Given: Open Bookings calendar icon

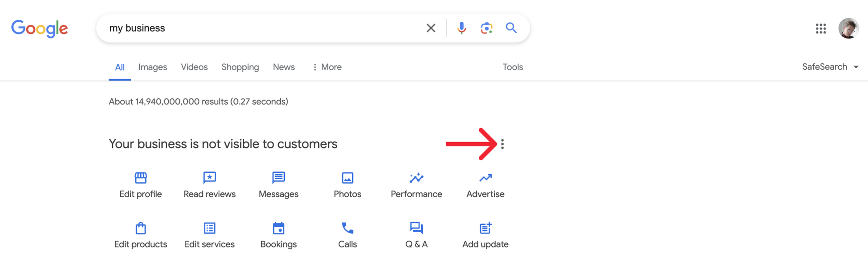Looking at the screenshot, I should (278, 228).
